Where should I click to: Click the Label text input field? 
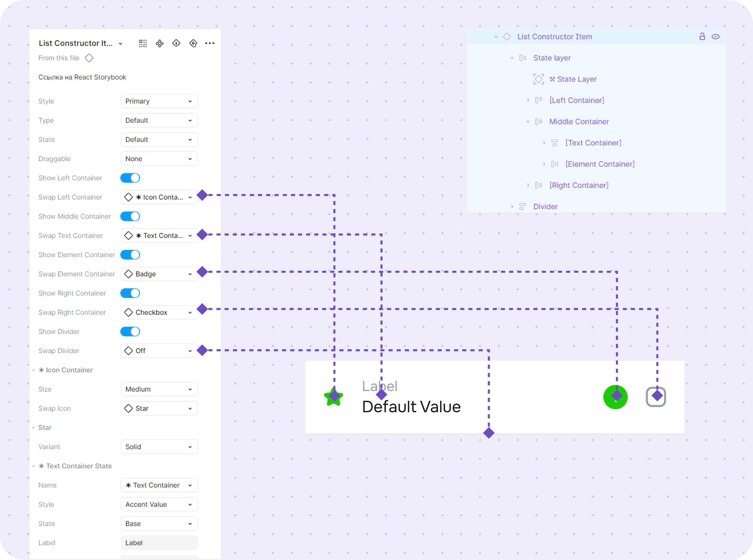pos(159,543)
